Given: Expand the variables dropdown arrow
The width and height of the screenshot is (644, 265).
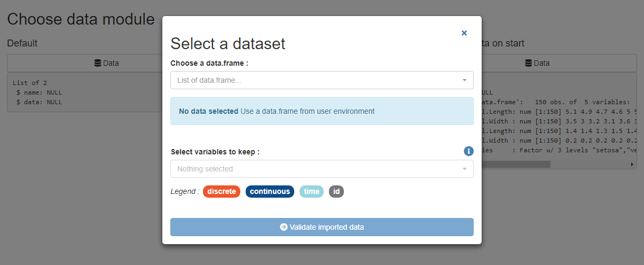Looking at the screenshot, I should [465, 169].
